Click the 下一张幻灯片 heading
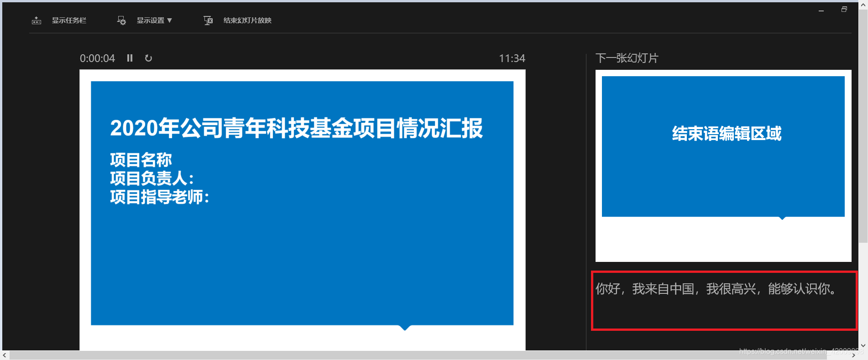 pos(627,58)
